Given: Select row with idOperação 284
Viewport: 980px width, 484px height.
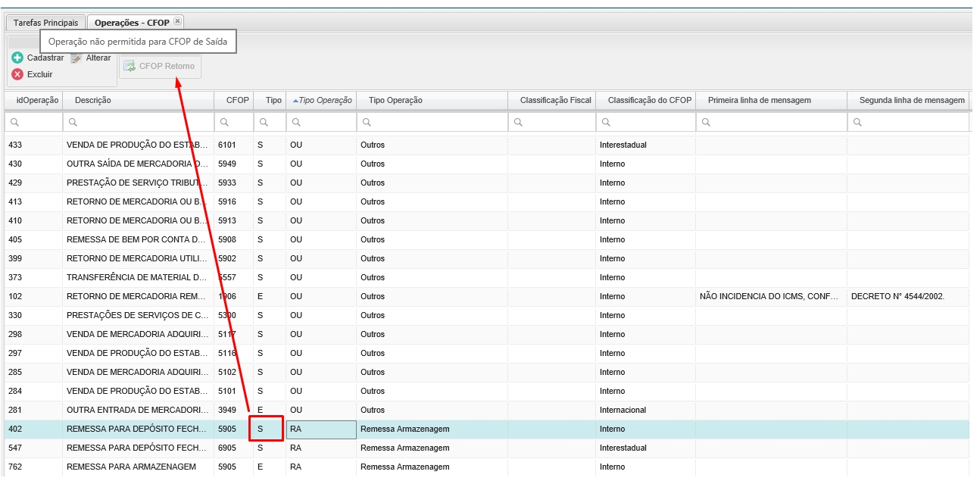Looking at the screenshot, I should click(x=487, y=391).
